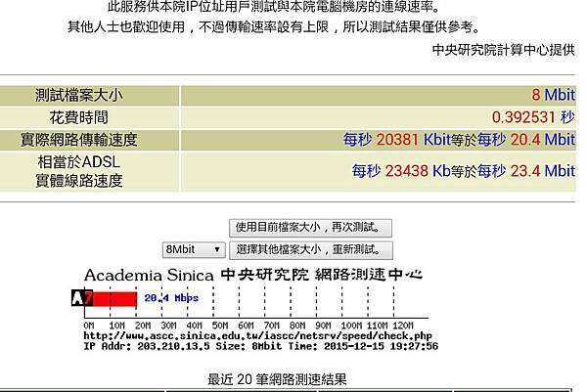Click the '0.392531 秒' elapsed time value
Image resolution: width=587 pixels, height=392 pixels.
click(533, 117)
